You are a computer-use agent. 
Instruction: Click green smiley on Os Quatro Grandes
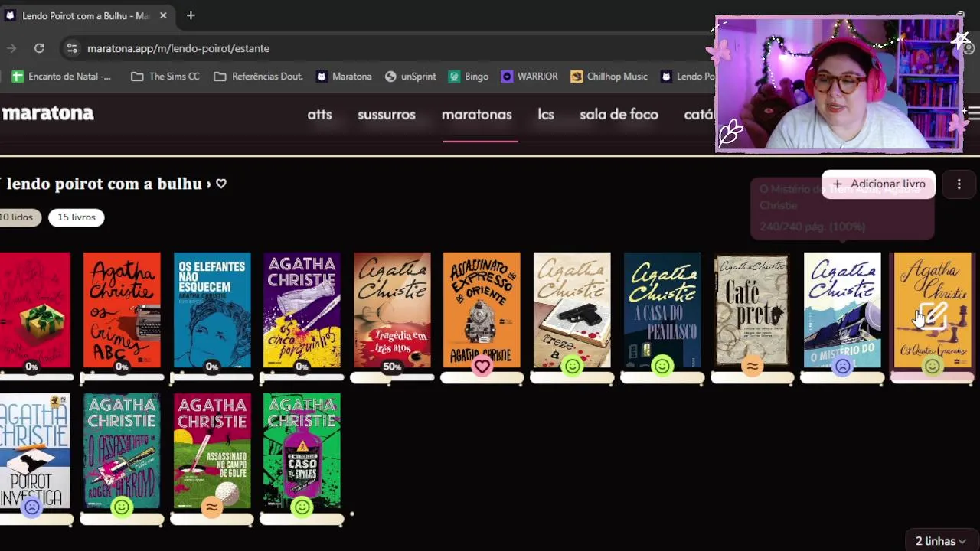pos(932,367)
